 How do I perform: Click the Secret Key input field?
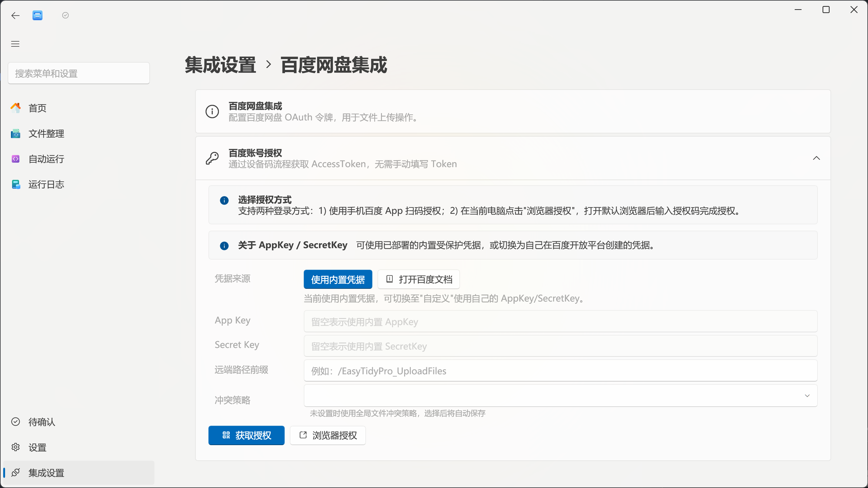(560, 346)
